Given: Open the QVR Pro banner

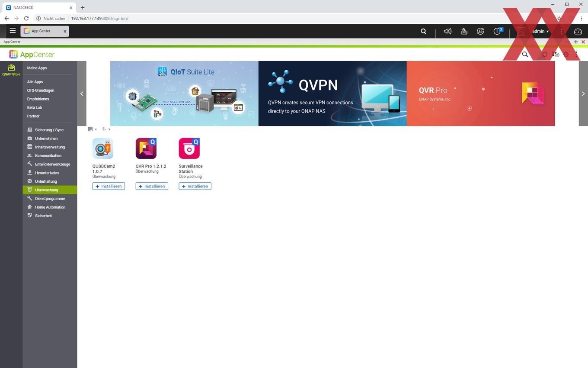Looking at the screenshot, I should pyautogui.click(x=481, y=94).
